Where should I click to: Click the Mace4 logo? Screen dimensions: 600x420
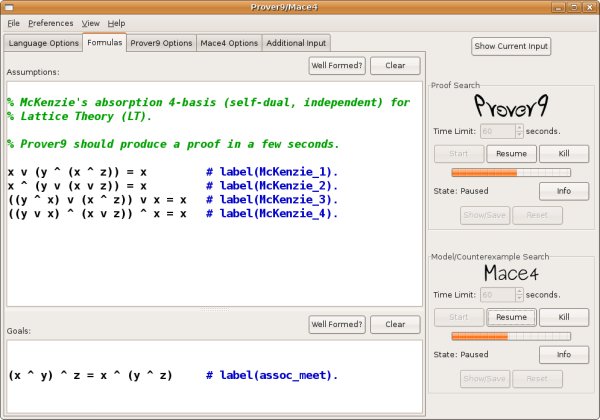tap(511, 273)
